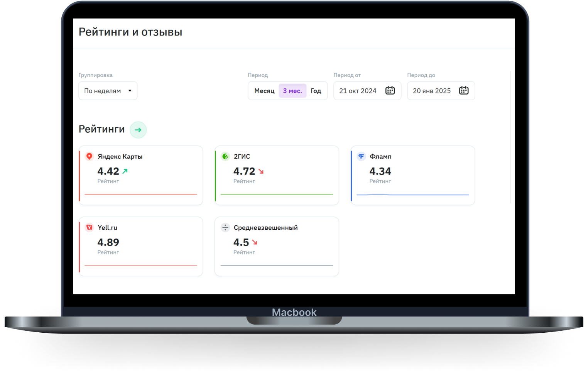Click the 4.89 rating value on Yell.ru
Viewport: 588px width, 374px height.
point(108,242)
